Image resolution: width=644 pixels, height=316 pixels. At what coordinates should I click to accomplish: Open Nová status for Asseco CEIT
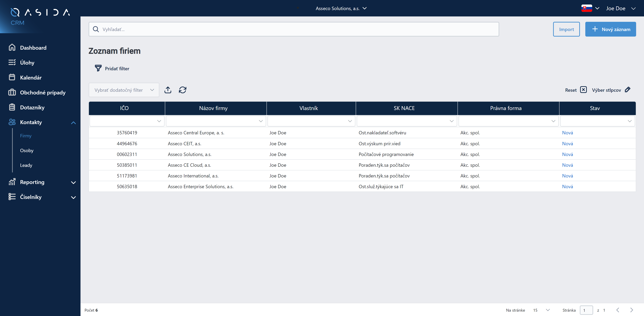point(568,144)
